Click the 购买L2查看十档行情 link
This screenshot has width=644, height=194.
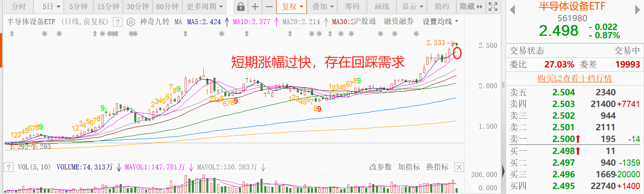574,78
